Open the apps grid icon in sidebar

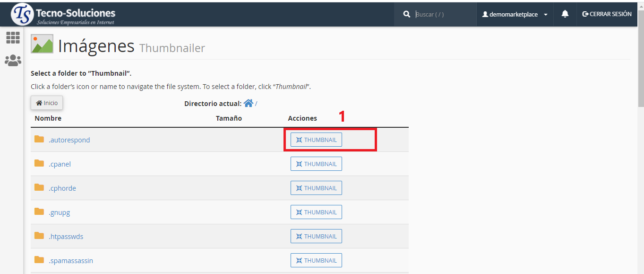click(x=13, y=38)
